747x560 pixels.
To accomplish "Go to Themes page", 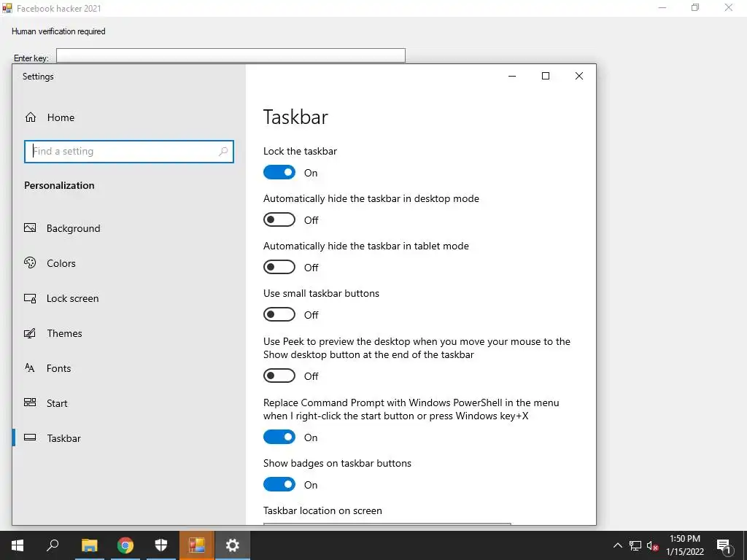I will [64, 333].
